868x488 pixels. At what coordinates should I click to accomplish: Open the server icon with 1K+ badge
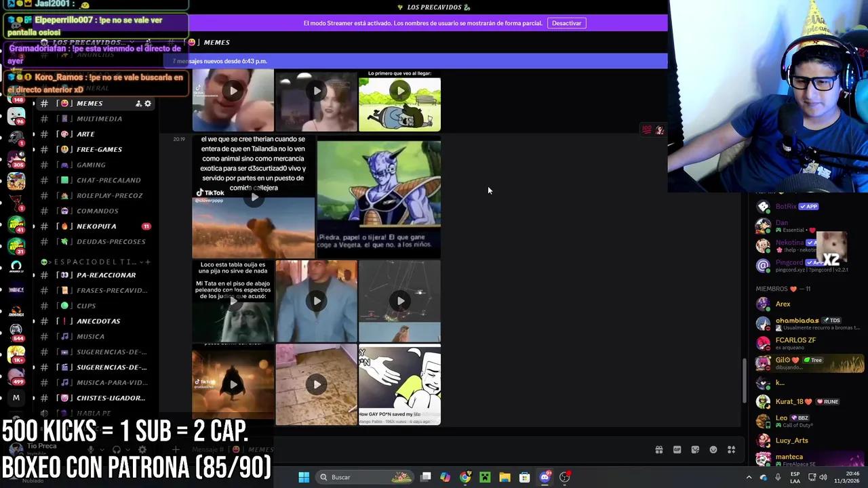coord(16,354)
